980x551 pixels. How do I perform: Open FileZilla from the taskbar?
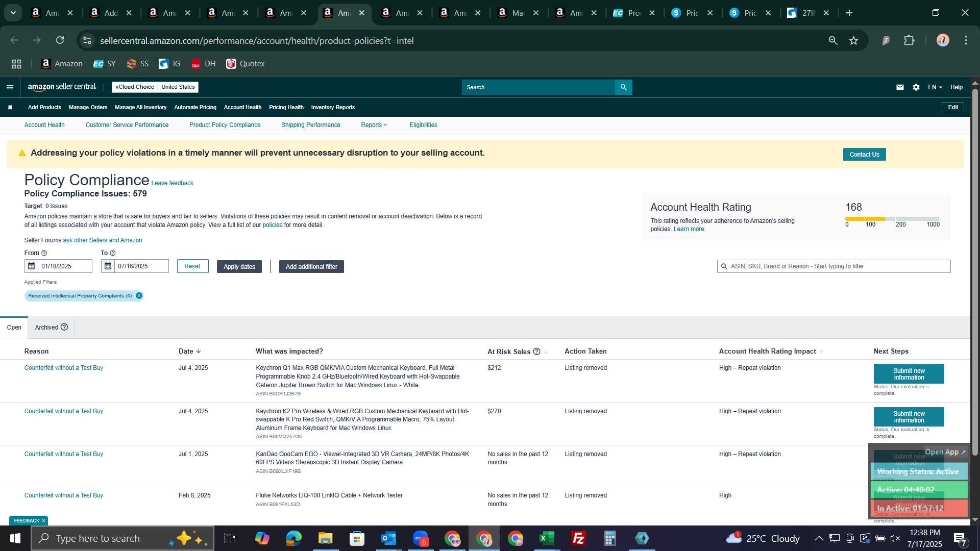(x=578, y=538)
